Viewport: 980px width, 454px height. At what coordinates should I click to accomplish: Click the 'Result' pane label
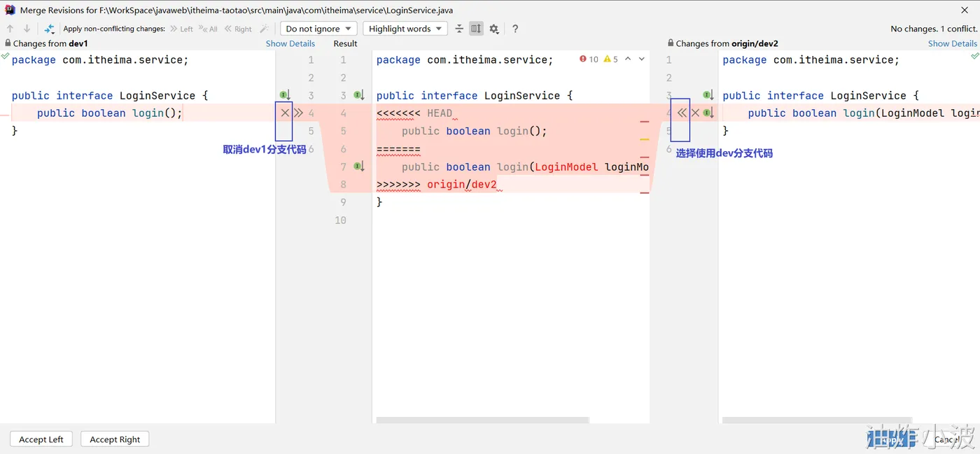click(345, 43)
